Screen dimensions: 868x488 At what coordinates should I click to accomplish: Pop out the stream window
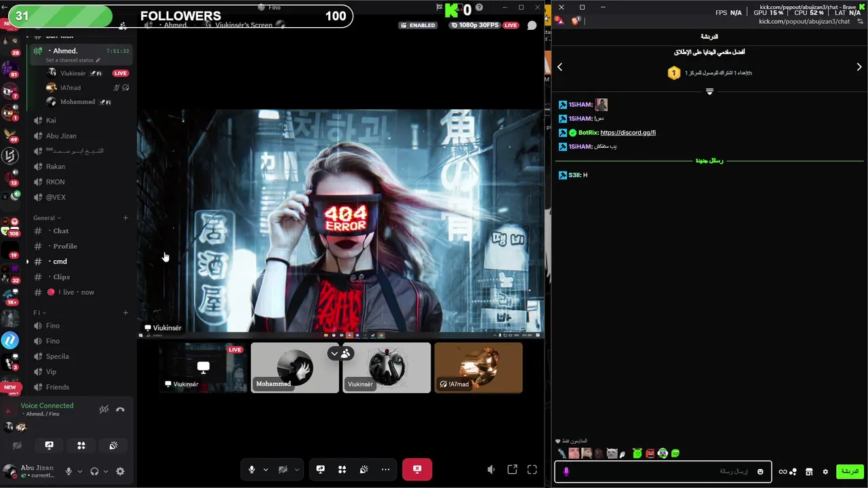pyautogui.click(x=512, y=469)
